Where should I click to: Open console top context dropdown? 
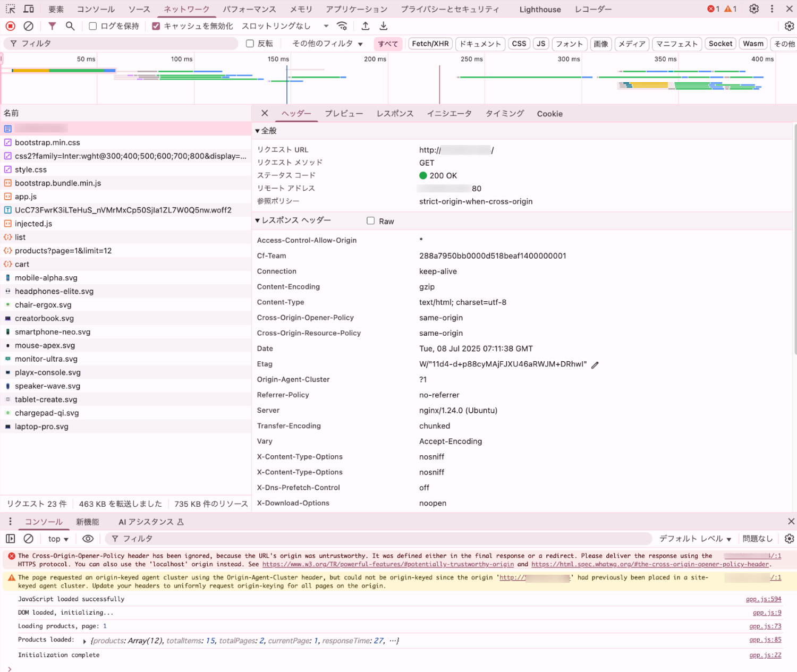[x=58, y=539]
